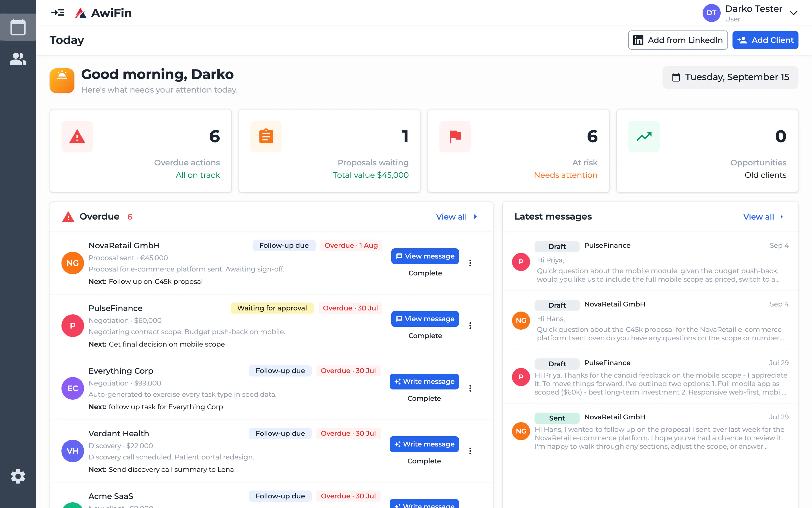
Task: Click 'Overdue · 30 Jul' badge on Acme SaaS row
Action: 348,496
